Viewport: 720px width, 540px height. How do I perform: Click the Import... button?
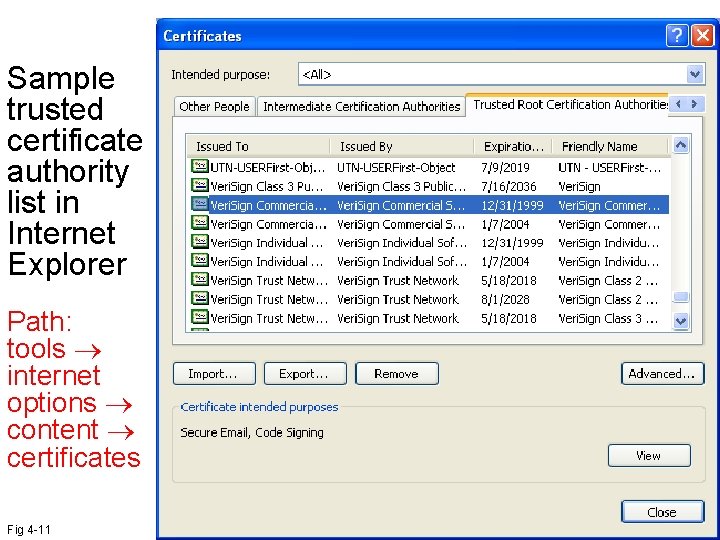pos(214,373)
